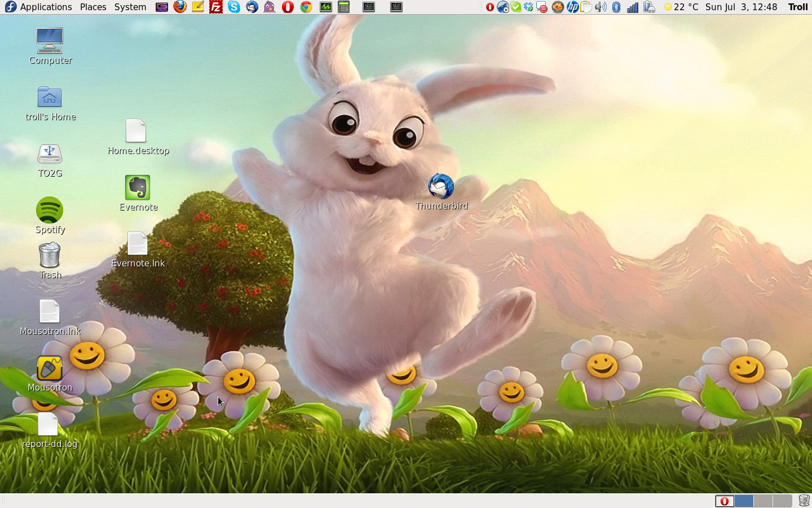Image resolution: width=812 pixels, height=508 pixels.
Task: Click the 22 °C weather applet
Action: pos(681,7)
